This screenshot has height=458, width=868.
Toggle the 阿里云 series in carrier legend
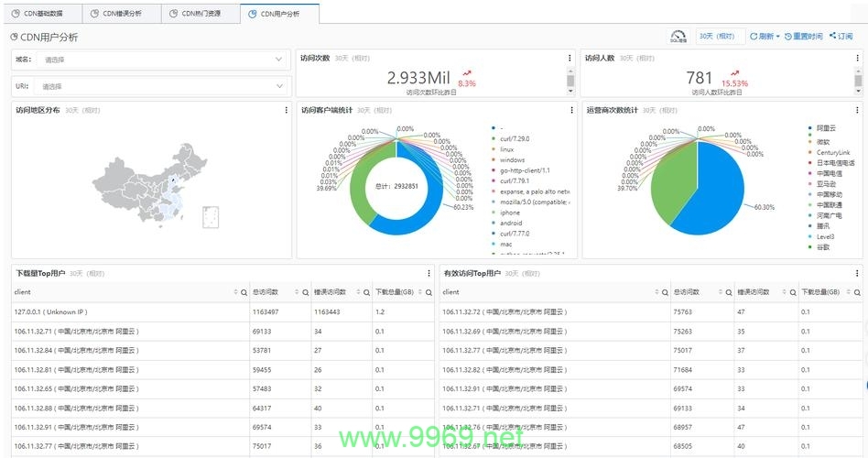pyautogui.click(x=825, y=128)
